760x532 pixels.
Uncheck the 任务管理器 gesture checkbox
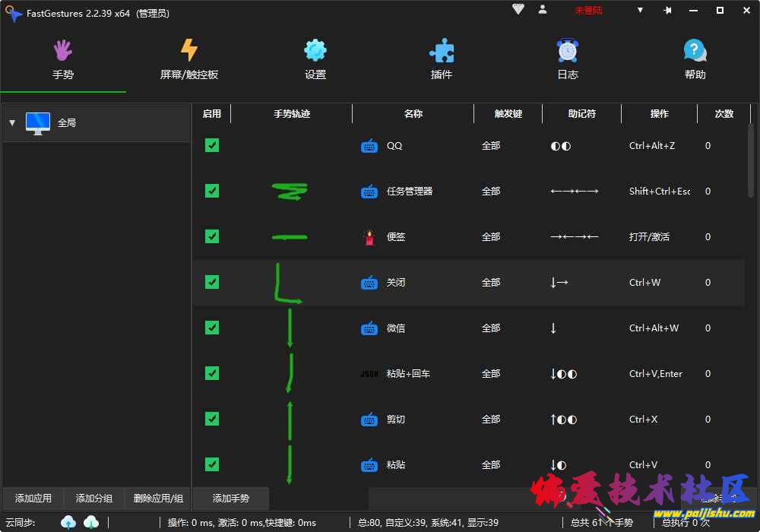point(212,191)
